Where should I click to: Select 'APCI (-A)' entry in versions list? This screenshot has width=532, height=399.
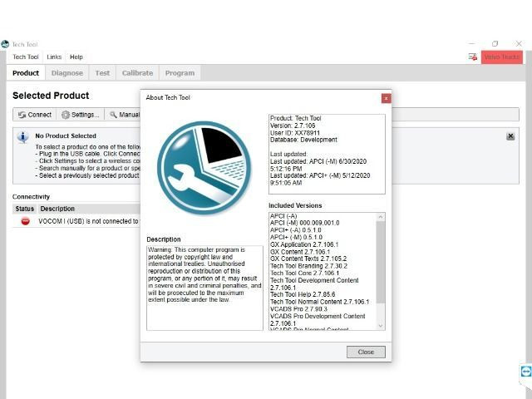click(x=283, y=216)
